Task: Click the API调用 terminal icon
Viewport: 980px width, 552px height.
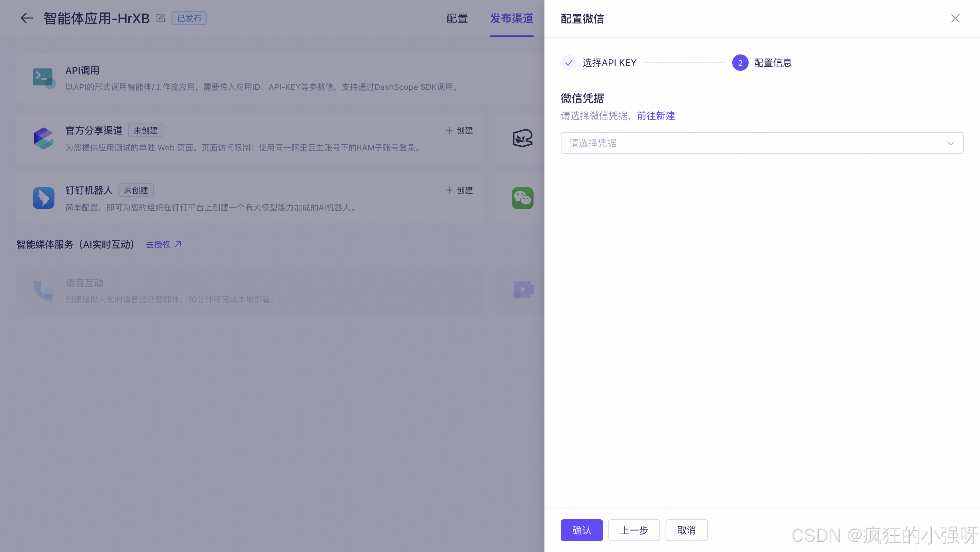Action: click(43, 78)
